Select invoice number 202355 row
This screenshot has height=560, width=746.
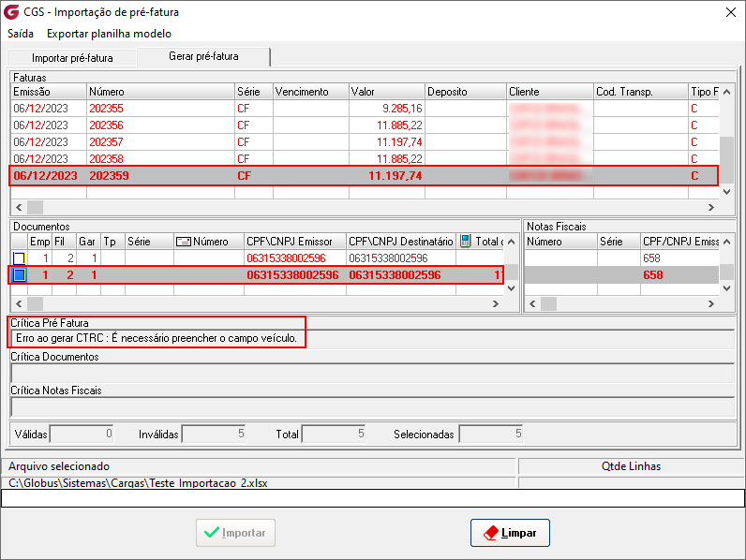tap(365, 109)
